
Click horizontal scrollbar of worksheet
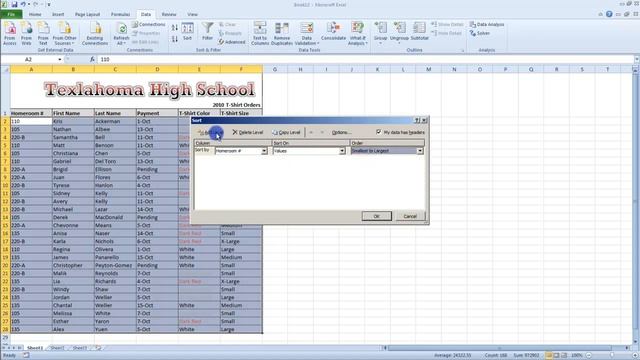[499, 348]
